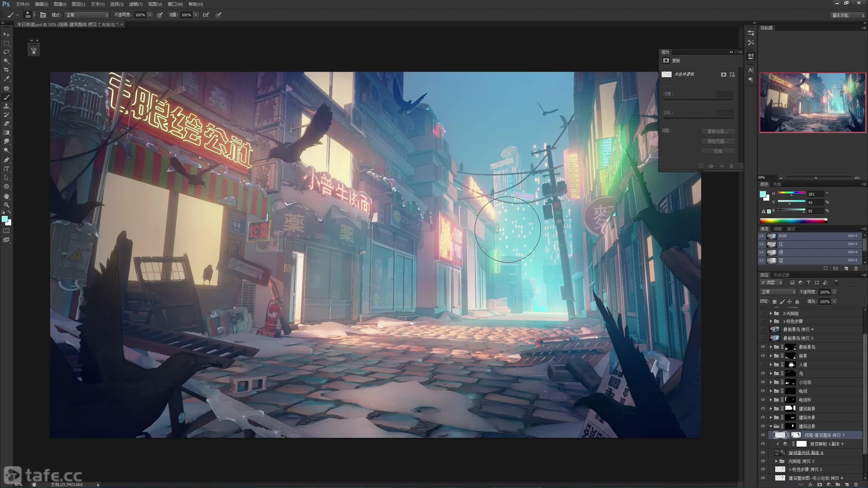
Task: Select the Gradient tool
Action: pos(6,133)
